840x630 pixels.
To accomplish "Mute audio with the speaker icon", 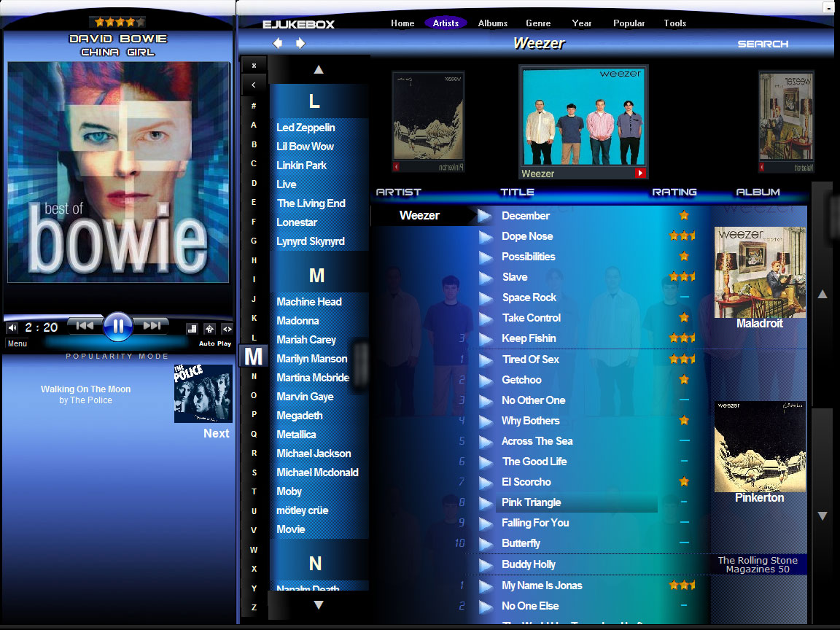I will tap(12, 328).
